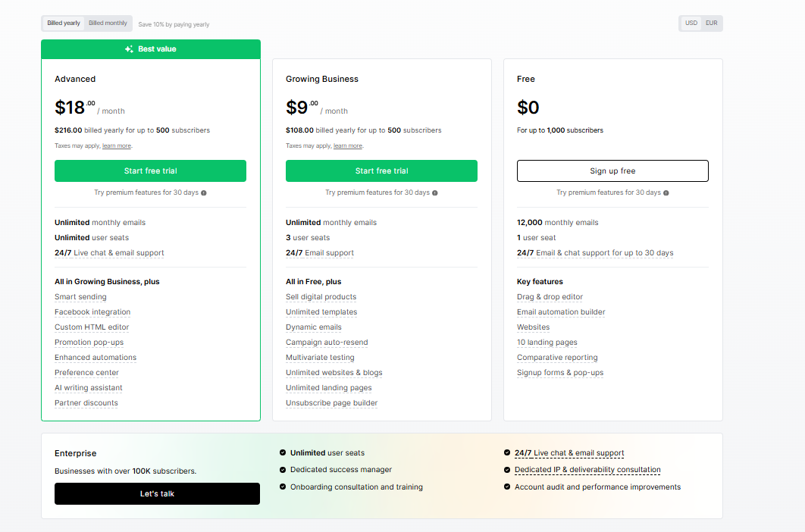Click Let's talk Enterprise button
Image resolution: width=805 pixels, height=532 pixels.
click(x=157, y=493)
